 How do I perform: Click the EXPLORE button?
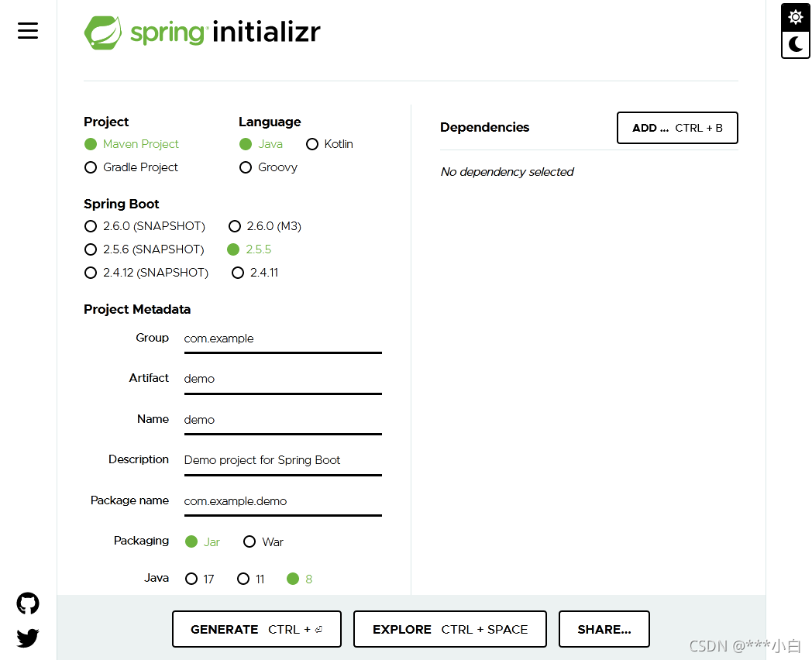coord(450,630)
